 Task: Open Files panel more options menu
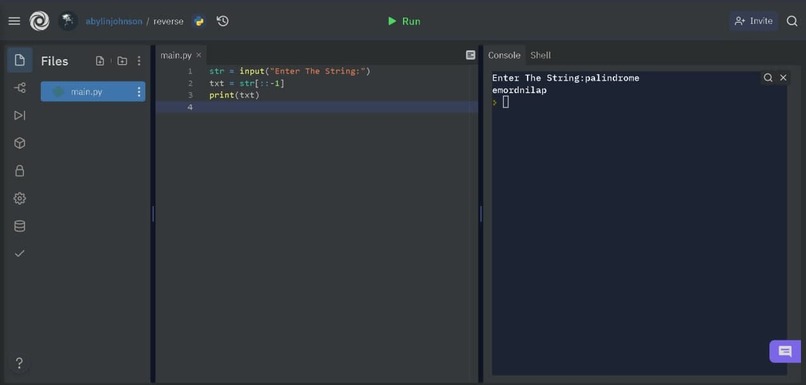[139, 61]
